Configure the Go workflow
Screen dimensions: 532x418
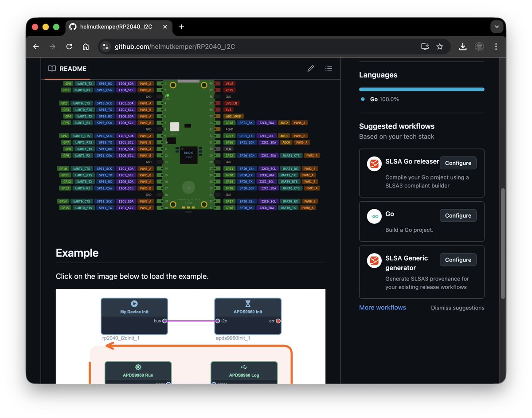pyautogui.click(x=458, y=215)
